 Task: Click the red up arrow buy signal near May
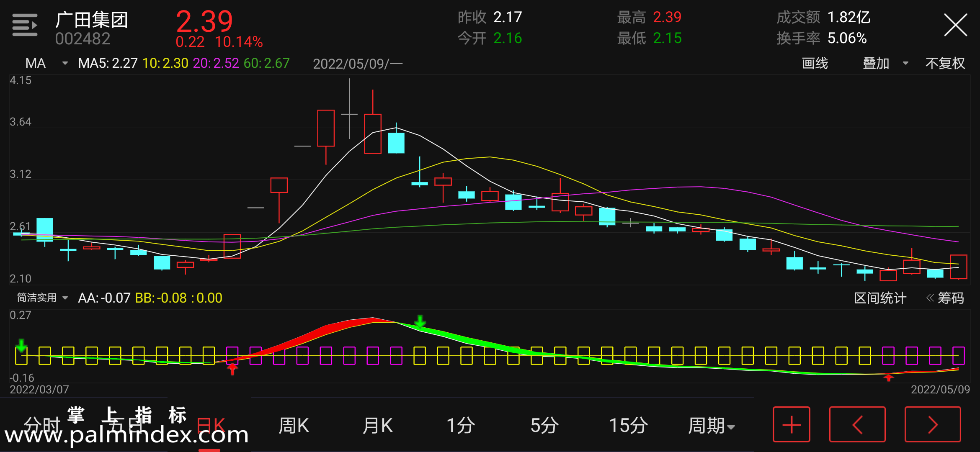tap(888, 378)
